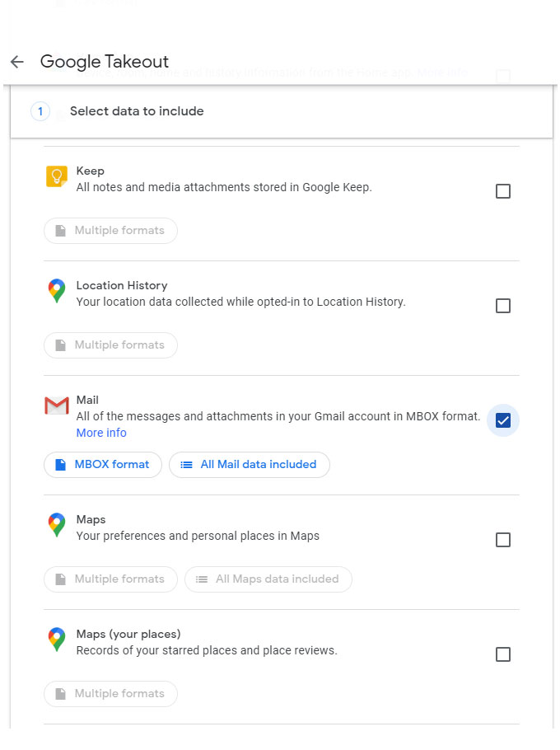Enable the Keep data checkbox
This screenshot has height=750, width=560.
503,191
